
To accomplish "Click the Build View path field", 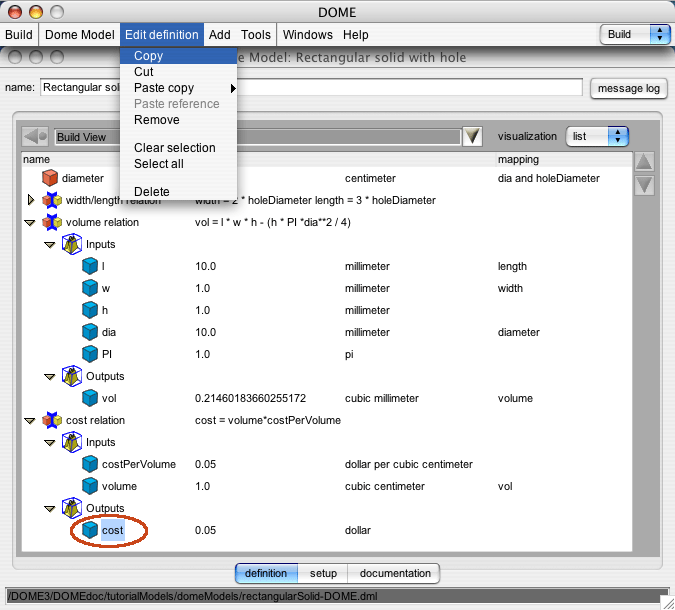I will coord(257,137).
